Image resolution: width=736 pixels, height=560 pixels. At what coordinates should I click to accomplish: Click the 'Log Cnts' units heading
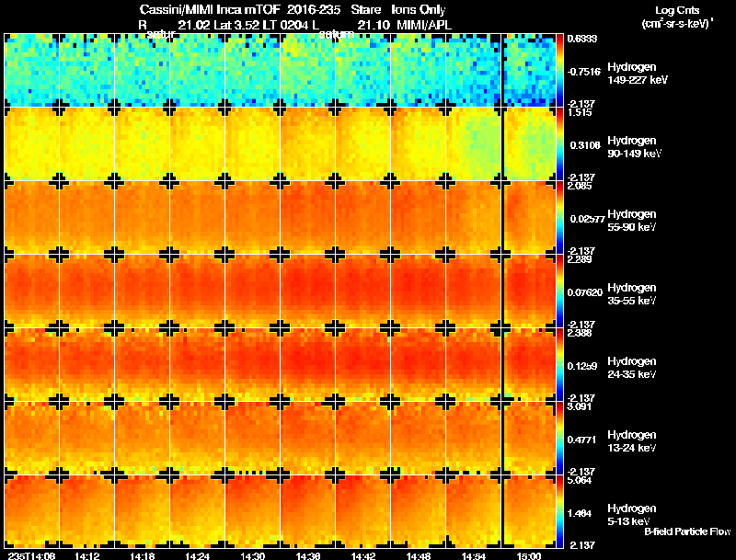[677, 10]
